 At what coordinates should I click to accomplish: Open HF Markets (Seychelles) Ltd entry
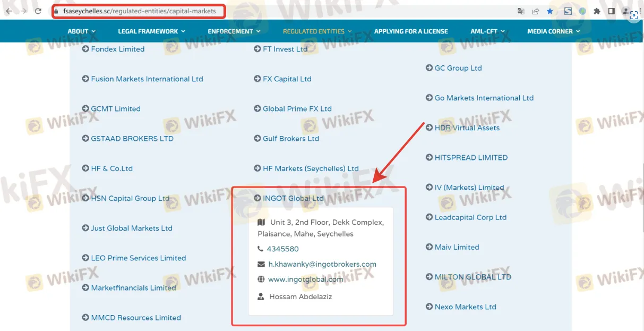click(x=311, y=168)
